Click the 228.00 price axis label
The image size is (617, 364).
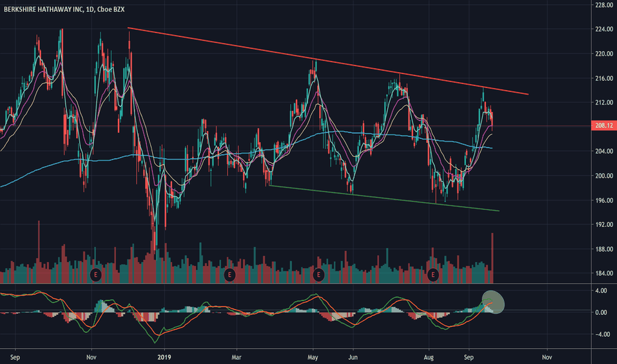(x=604, y=5)
